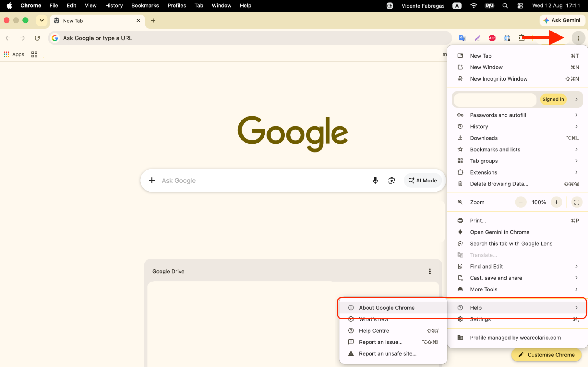Expand Extensions submenu in Chrome menu
The image size is (588, 367).
pyautogui.click(x=517, y=172)
